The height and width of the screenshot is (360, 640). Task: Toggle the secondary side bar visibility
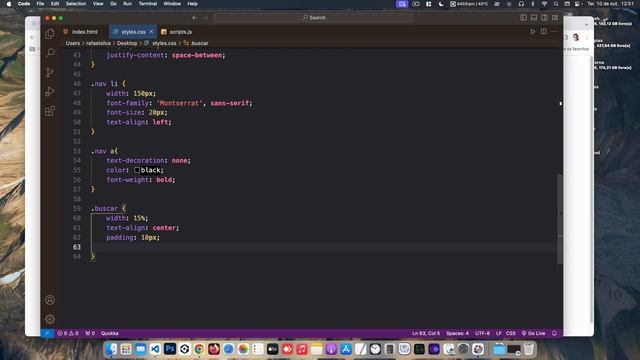click(544, 18)
